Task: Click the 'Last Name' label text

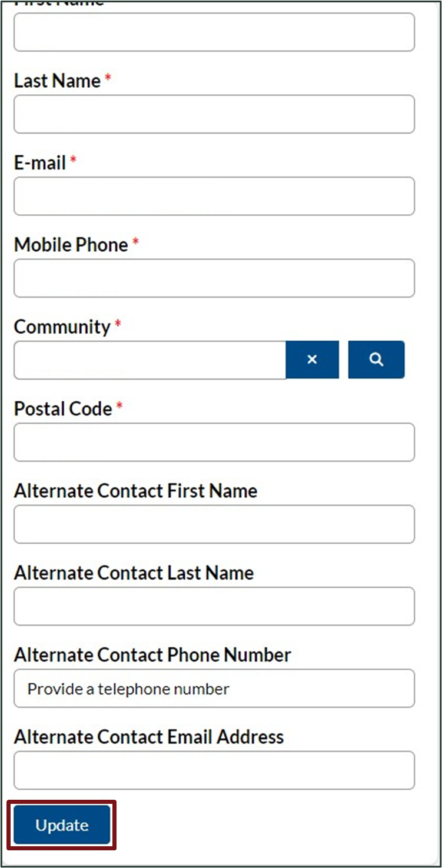Action: (57, 81)
